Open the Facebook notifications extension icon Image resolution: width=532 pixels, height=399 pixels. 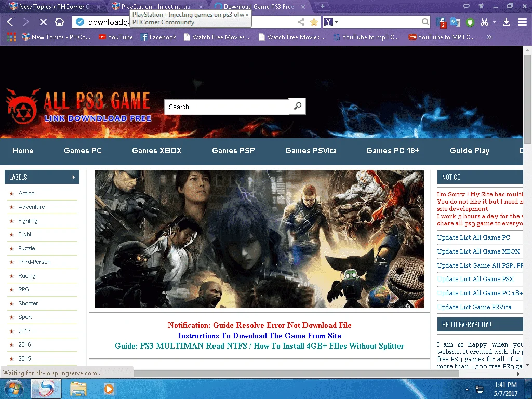[x=441, y=22]
